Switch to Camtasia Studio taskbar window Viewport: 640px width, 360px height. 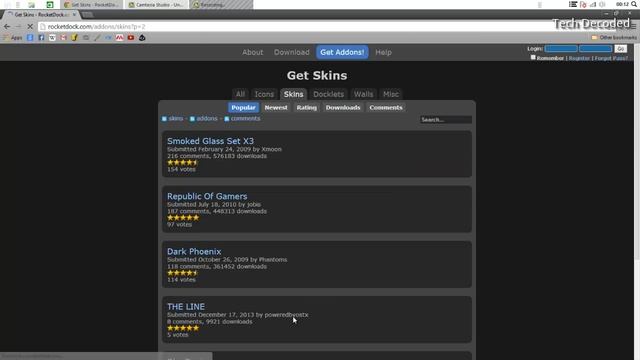pos(156,4)
